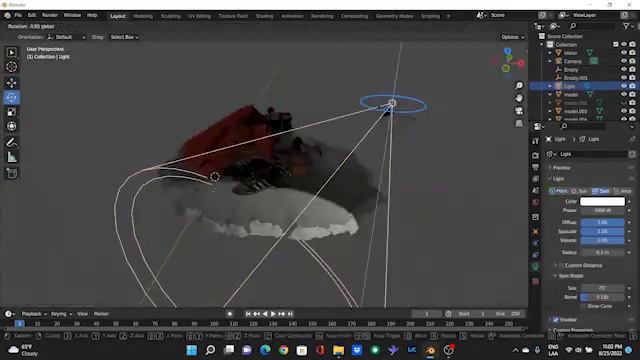The height and width of the screenshot is (360, 640).
Task: Enable the Custom Distance checkbox
Action: (x=561, y=266)
